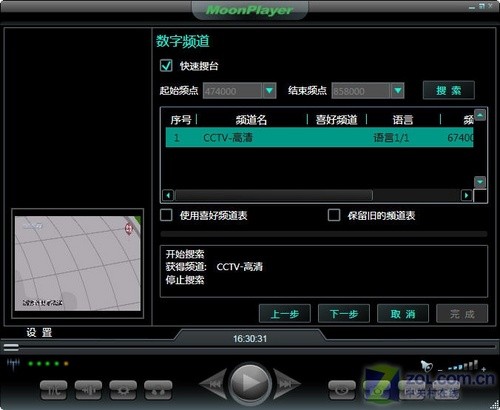Click the channel list scroll down arrow
Viewport: 500px width, 410px height.
pyautogui.click(x=480, y=182)
